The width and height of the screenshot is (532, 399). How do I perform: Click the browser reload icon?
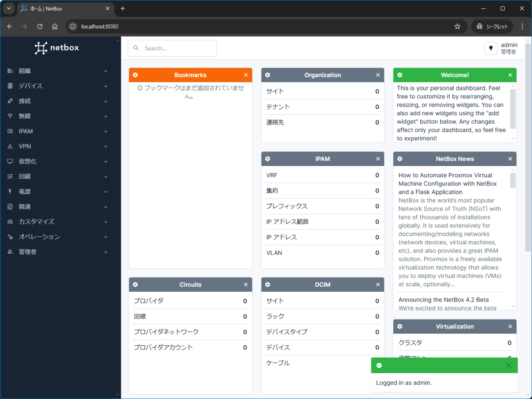(39, 27)
